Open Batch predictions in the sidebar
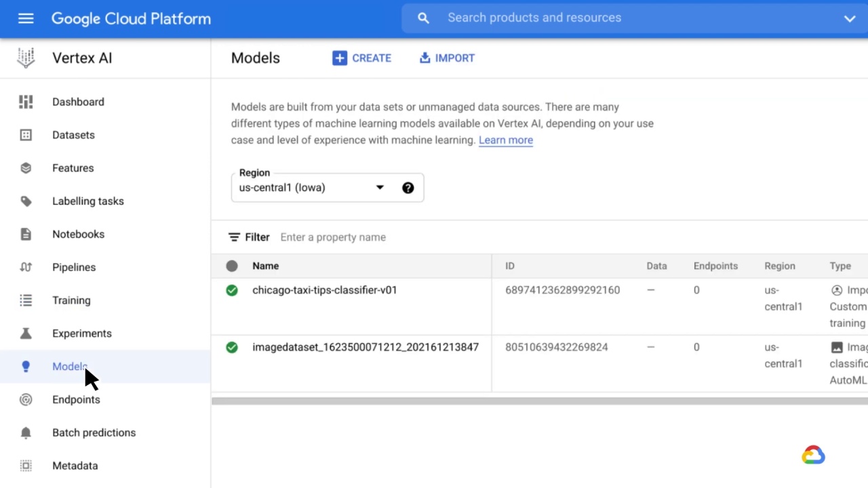Image resolution: width=868 pixels, height=488 pixels. (94, 432)
